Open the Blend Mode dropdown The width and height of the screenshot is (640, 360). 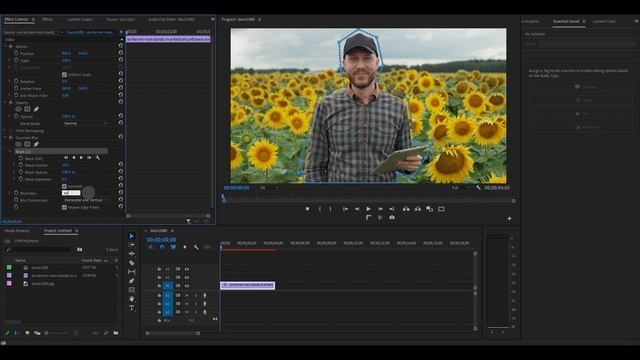[x=85, y=123]
